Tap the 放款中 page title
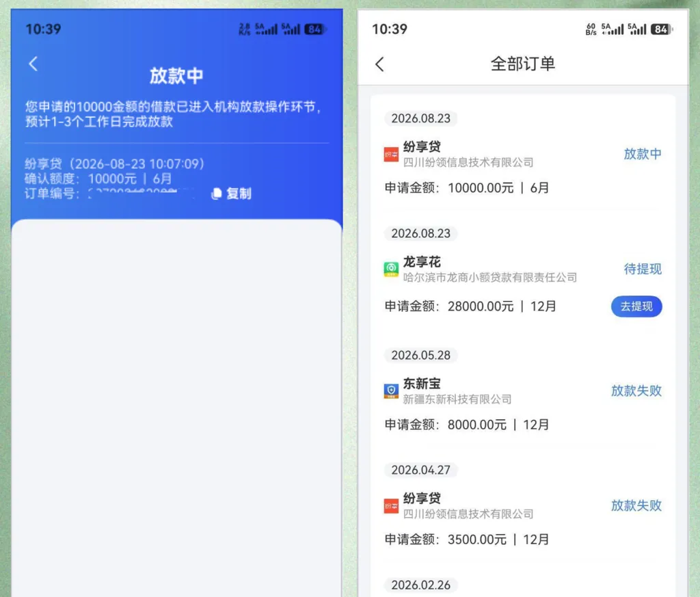This screenshot has height=597, width=700. [x=176, y=75]
